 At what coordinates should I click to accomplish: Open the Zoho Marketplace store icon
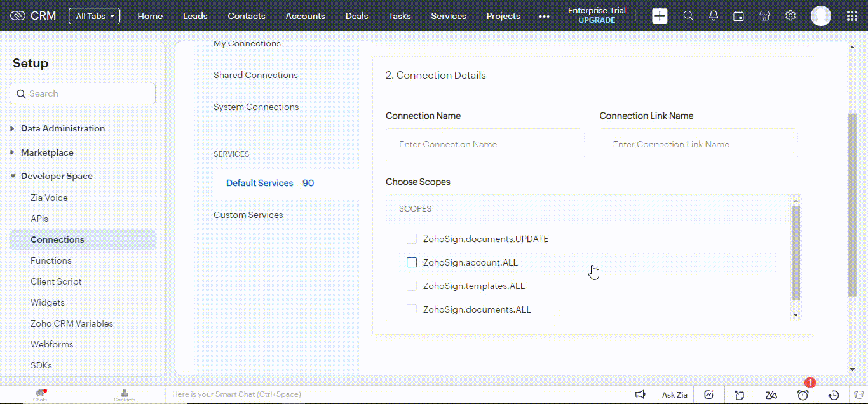(764, 15)
